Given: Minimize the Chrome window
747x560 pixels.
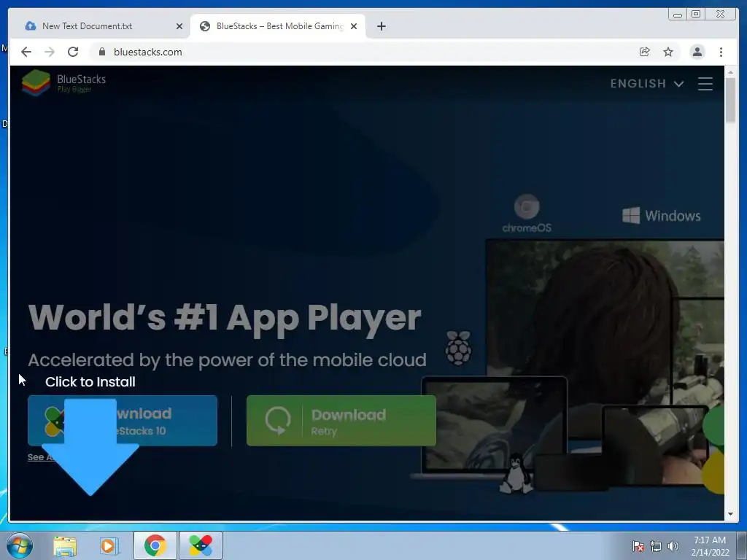Looking at the screenshot, I should click(x=678, y=15).
